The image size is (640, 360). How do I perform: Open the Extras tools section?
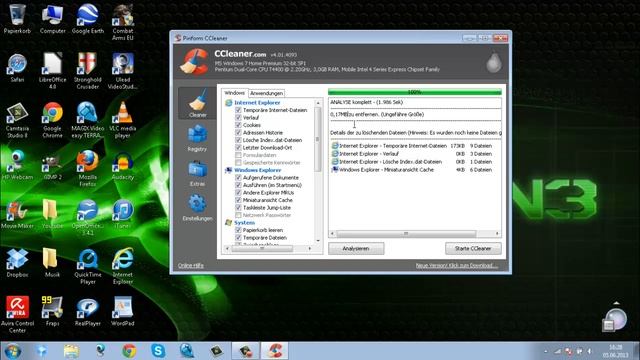coord(198,173)
